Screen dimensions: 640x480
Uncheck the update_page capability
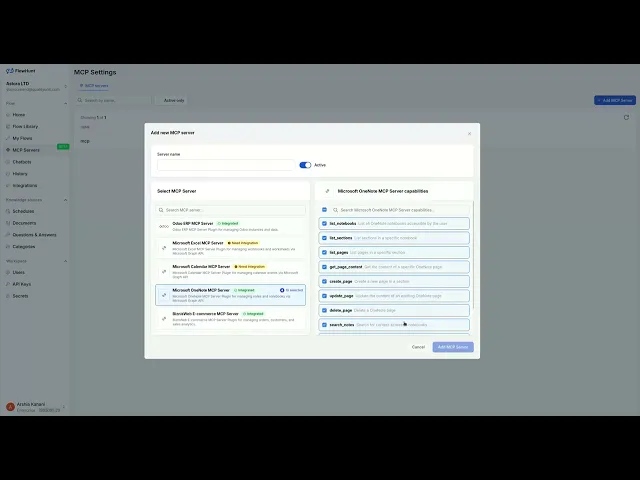coord(324,296)
